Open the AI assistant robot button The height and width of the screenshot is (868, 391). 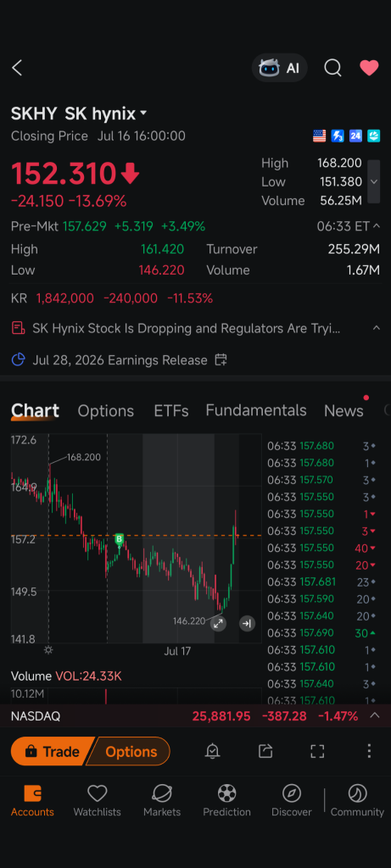pos(279,68)
